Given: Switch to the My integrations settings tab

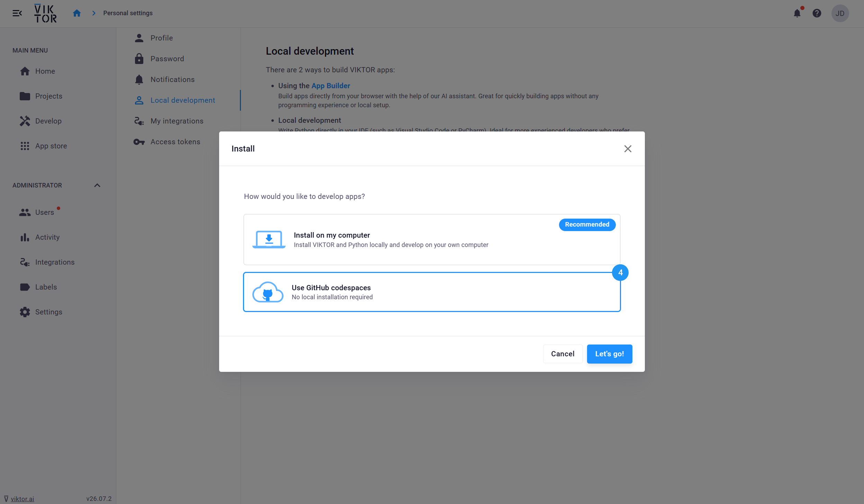Looking at the screenshot, I should (x=179, y=121).
